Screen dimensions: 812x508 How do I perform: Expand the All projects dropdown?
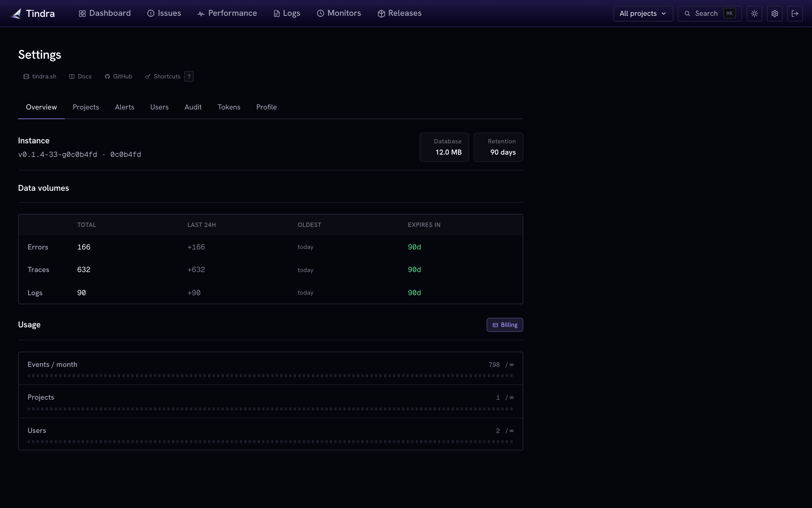[x=643, y=14]
